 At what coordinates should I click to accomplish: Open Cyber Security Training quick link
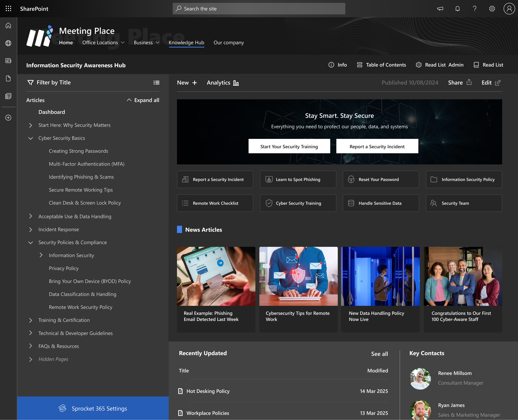pyautogui.click(x=298, y=203)
